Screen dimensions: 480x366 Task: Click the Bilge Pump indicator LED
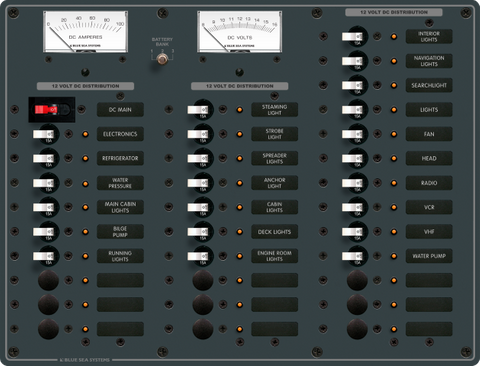coord(85,232)
